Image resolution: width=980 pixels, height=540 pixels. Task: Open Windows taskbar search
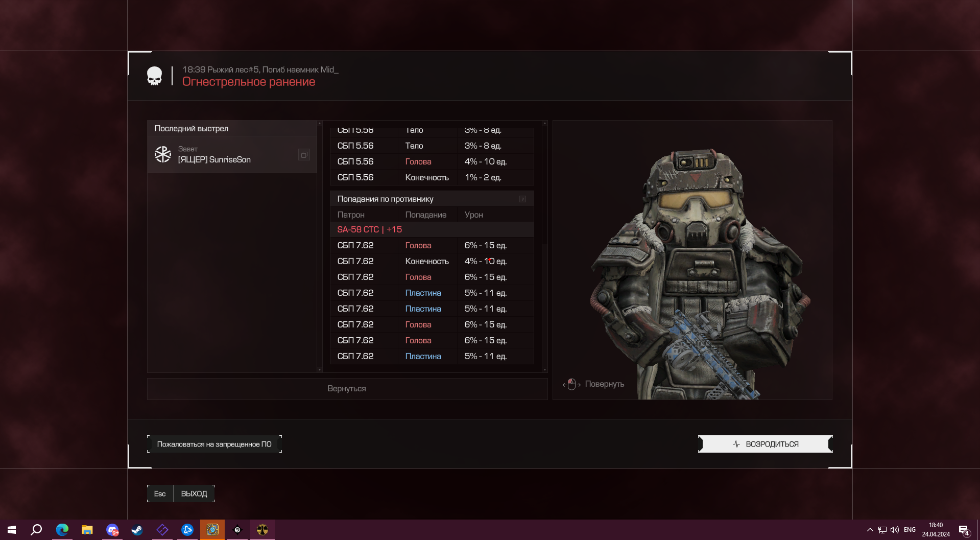coord(36,530)
